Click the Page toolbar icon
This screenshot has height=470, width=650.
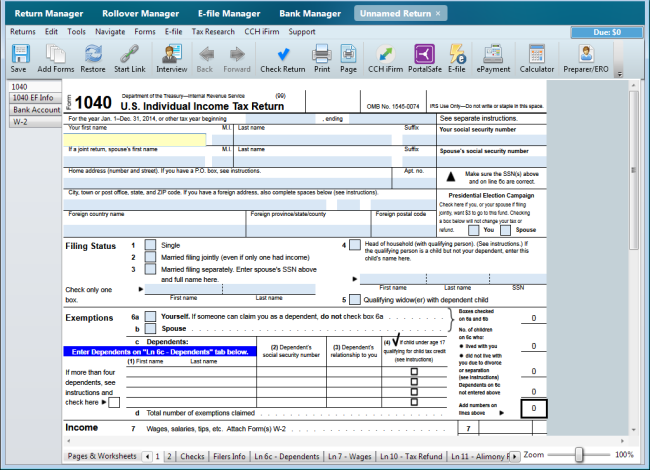(x=348, y=58)
